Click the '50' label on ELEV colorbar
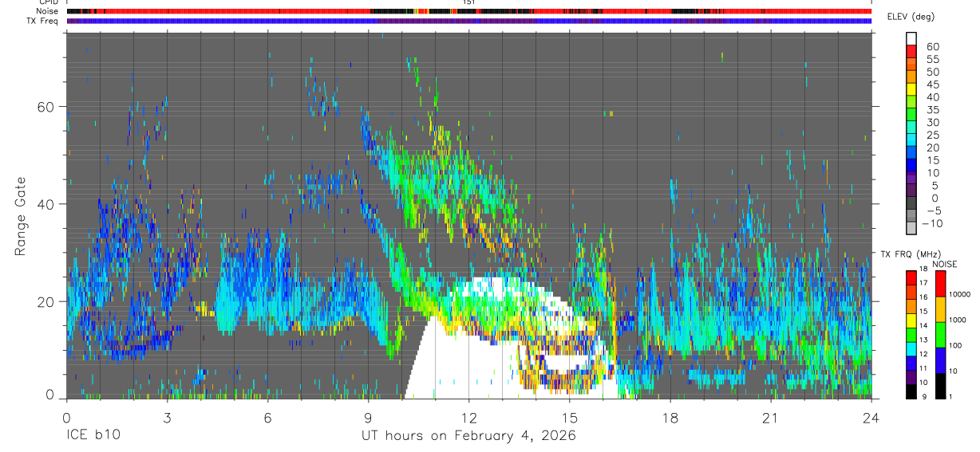Image resolution: width=980 pixels, height=452 pixels. point(932,73)
